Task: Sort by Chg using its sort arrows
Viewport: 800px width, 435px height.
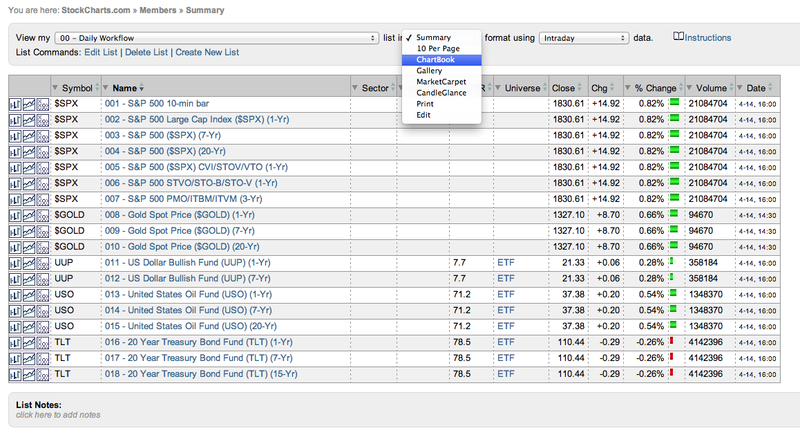Action: [x=612, y=88]
